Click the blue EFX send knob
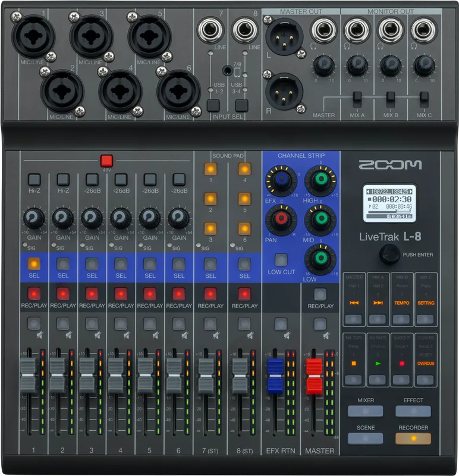This screenshot has width=459, height=476. point(281,180)
